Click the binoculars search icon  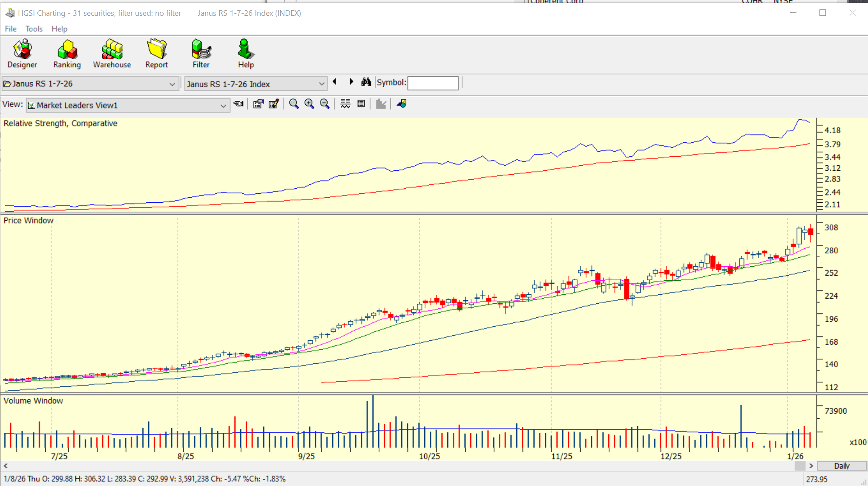[366, 82]
